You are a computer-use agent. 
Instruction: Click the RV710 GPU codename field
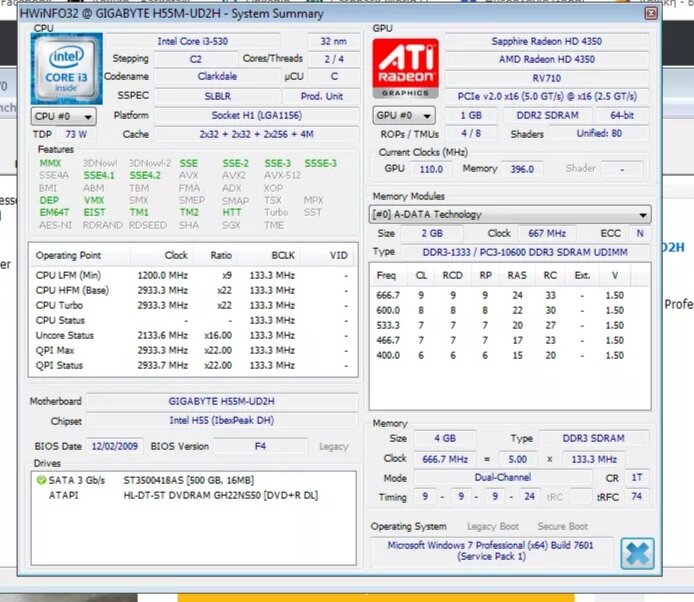click(547, 78)
